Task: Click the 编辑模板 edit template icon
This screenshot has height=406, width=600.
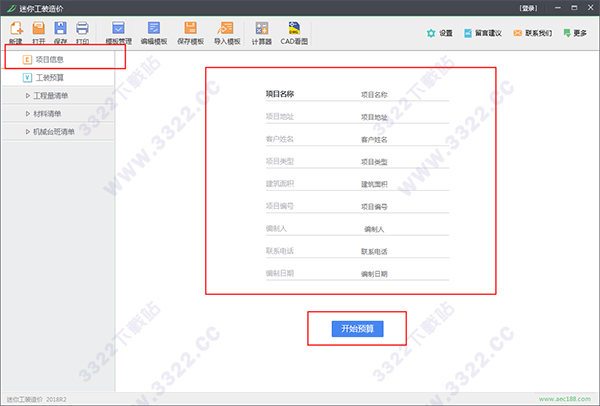Action: pos(154,28)
